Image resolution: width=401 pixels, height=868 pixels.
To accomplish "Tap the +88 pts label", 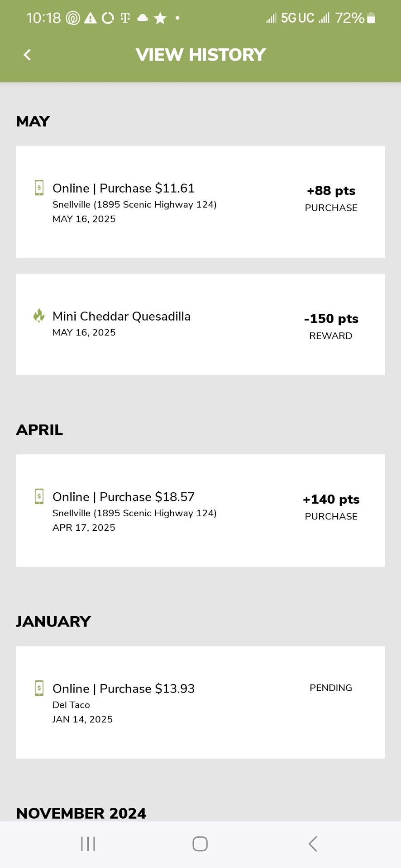I will pyautogui.click(x=331, y=191).
